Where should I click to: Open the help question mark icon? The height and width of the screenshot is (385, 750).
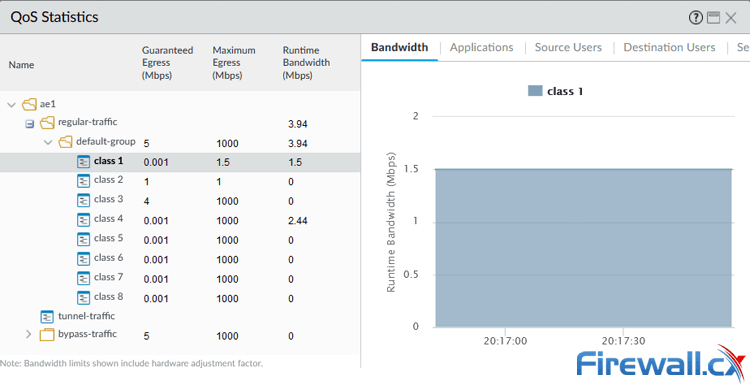695,18
